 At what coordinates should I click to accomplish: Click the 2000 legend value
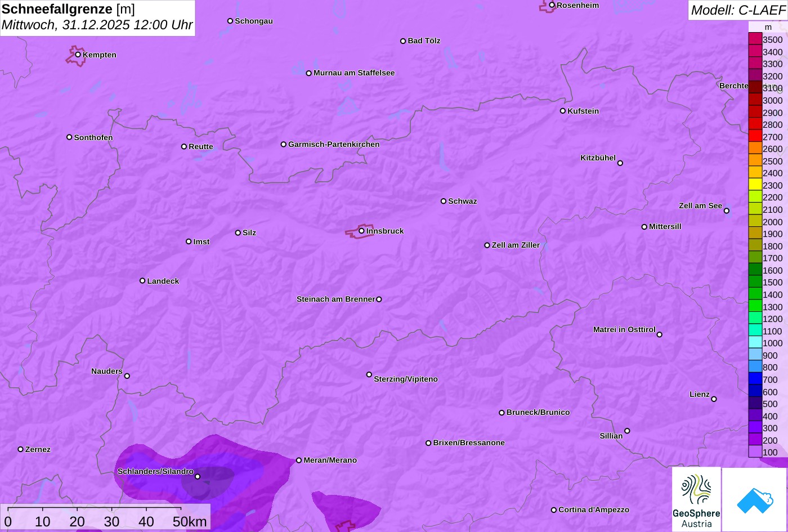click(x=772, y=222)
